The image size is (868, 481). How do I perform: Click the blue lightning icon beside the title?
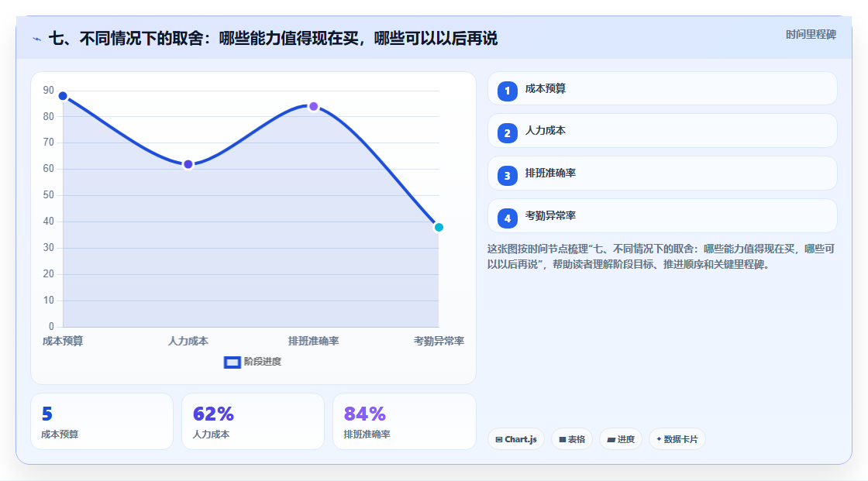(x=37, y=40)
